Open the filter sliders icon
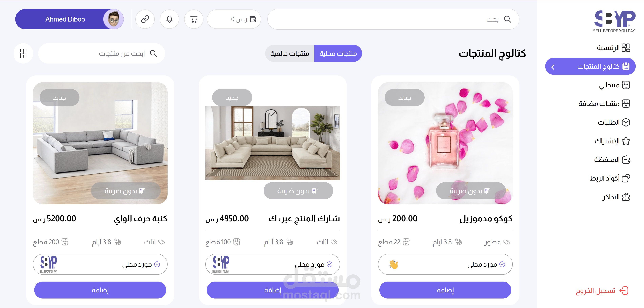 coord(23,53)
